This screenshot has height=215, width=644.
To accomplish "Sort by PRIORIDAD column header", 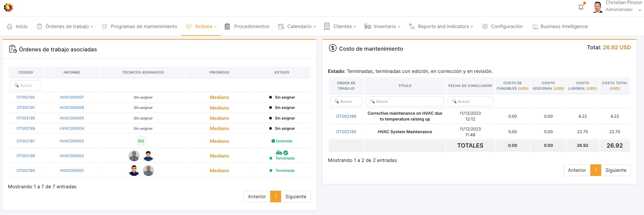I will 220,72.
